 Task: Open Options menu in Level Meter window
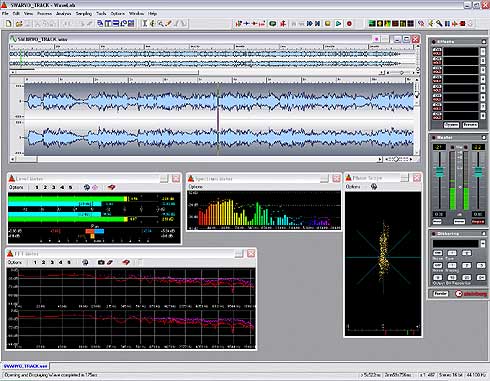(x=16, y=187)
